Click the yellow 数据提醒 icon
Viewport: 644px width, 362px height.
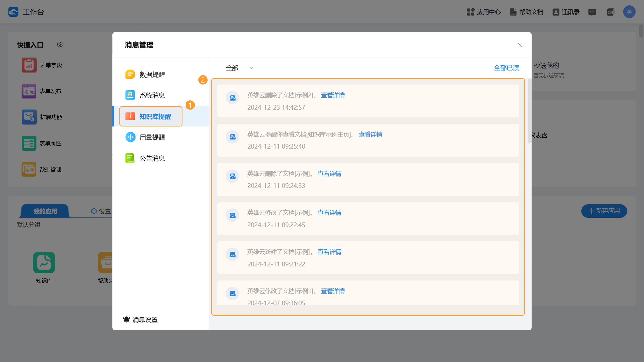point(130,74)
